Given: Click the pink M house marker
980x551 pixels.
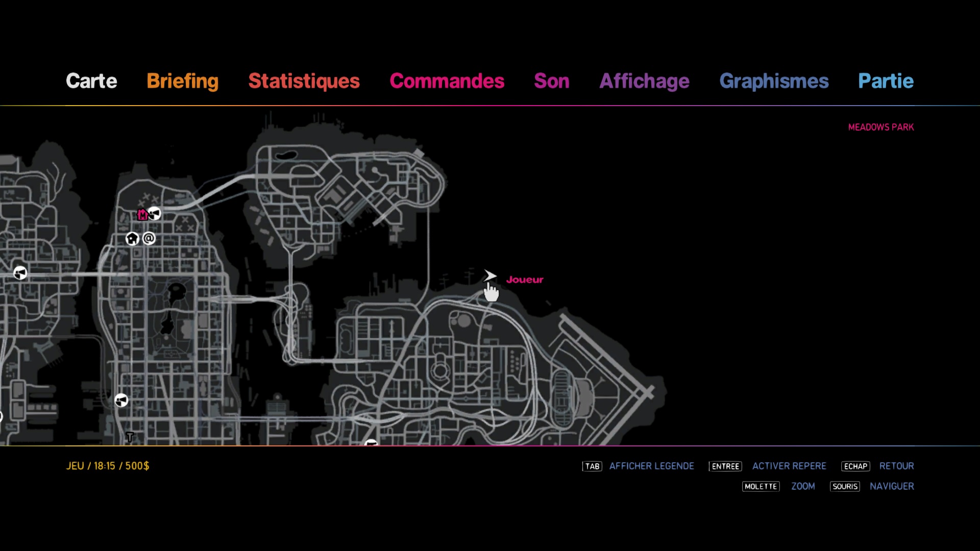Looking at the screenshot, I should [142, 215].
